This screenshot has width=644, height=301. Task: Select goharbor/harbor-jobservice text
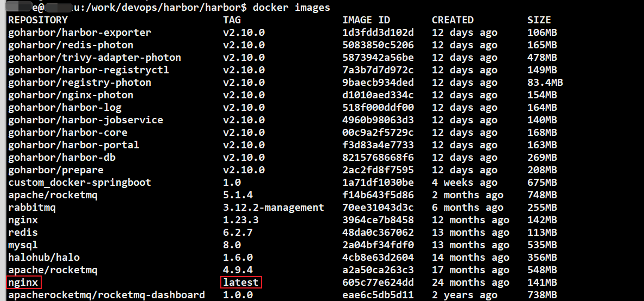click(x=86, y=120)
